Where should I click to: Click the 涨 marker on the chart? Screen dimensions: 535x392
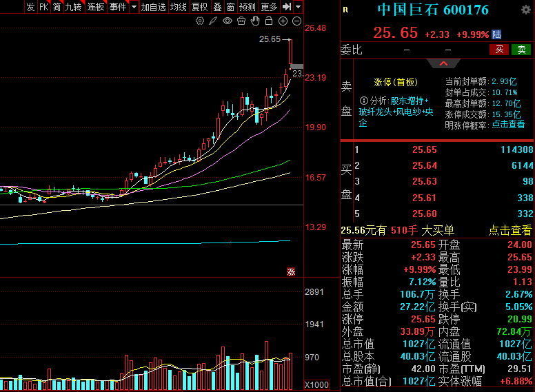click(291, 271)
